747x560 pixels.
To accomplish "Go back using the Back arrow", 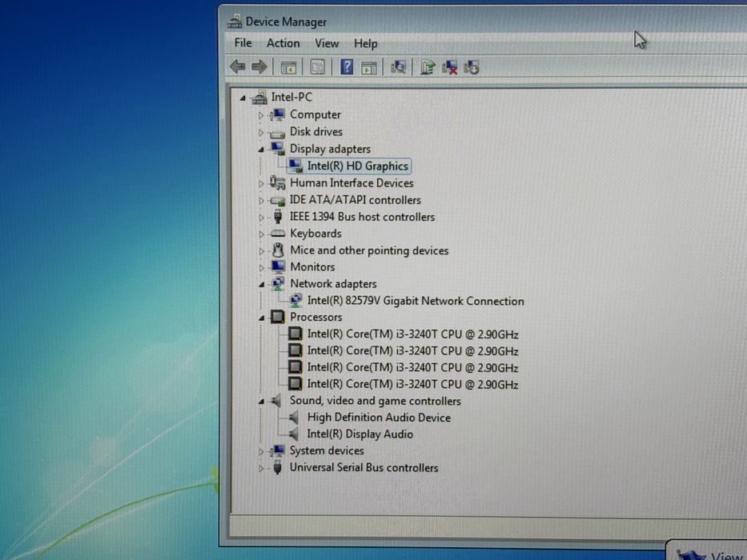I will [237, 66].
